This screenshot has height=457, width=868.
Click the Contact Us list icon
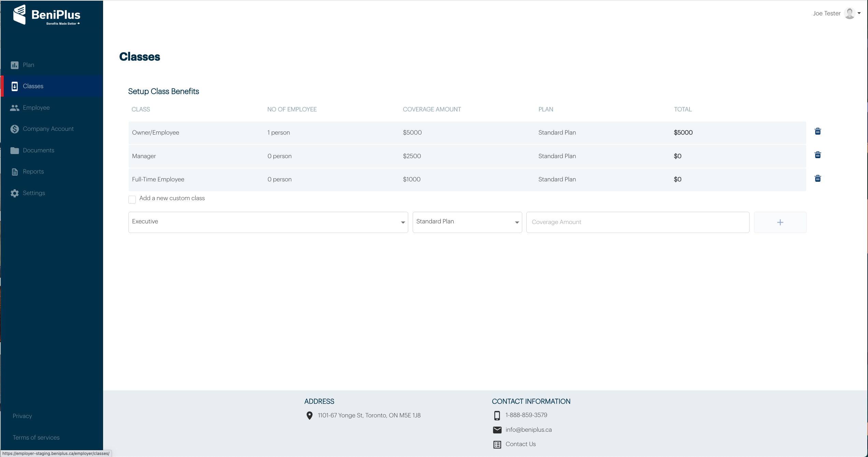pyautogui.click(x=497, y=445)
